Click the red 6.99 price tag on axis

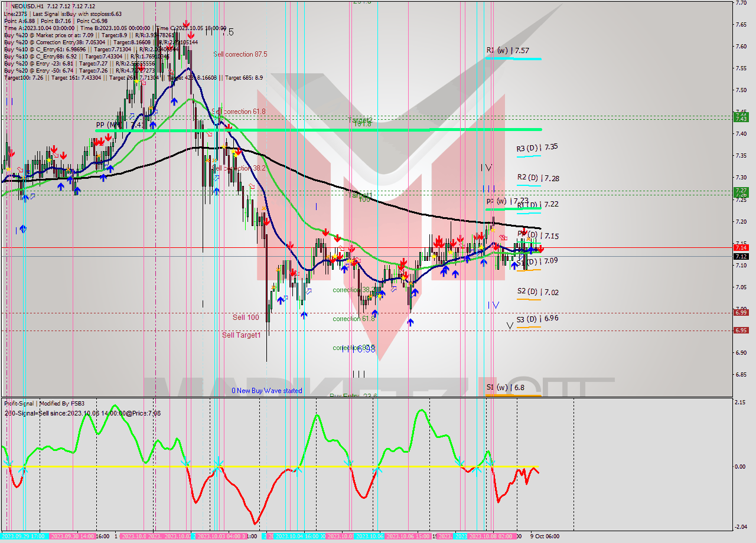(741, 312)
